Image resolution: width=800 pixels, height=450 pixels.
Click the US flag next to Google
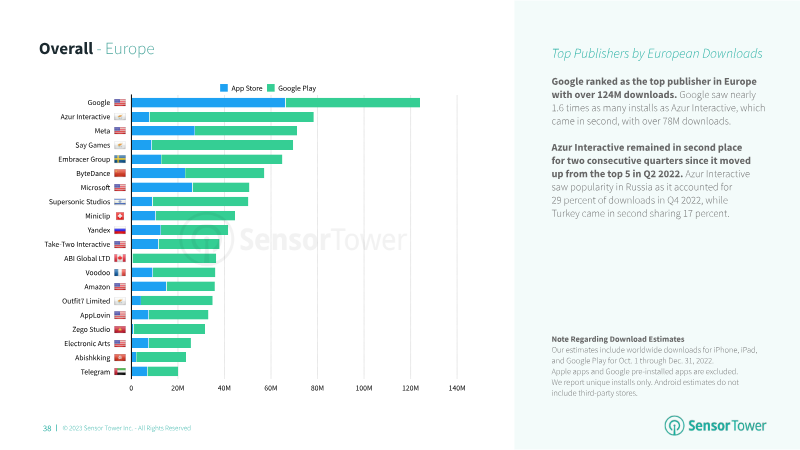coord(120,103)
